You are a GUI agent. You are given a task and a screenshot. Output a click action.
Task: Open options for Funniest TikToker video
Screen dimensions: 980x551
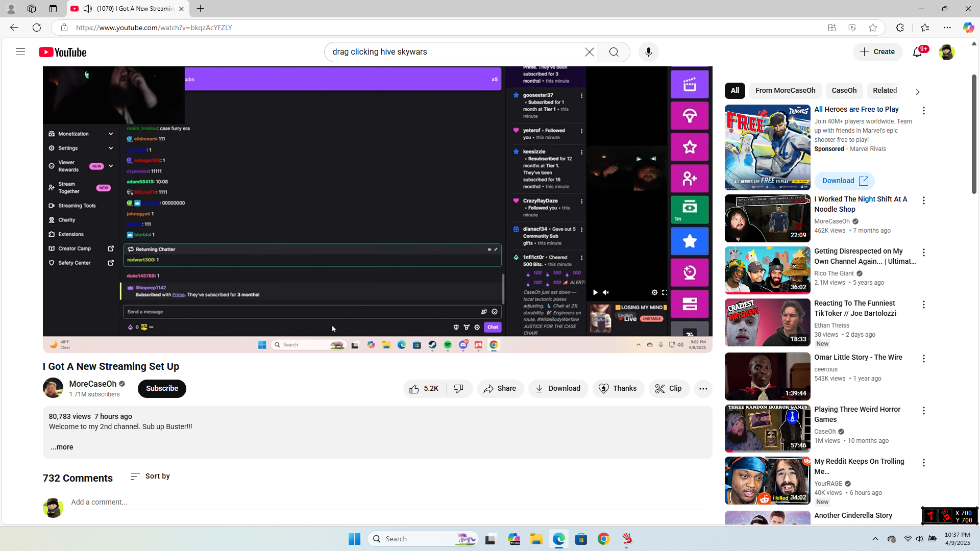[924, 305]
